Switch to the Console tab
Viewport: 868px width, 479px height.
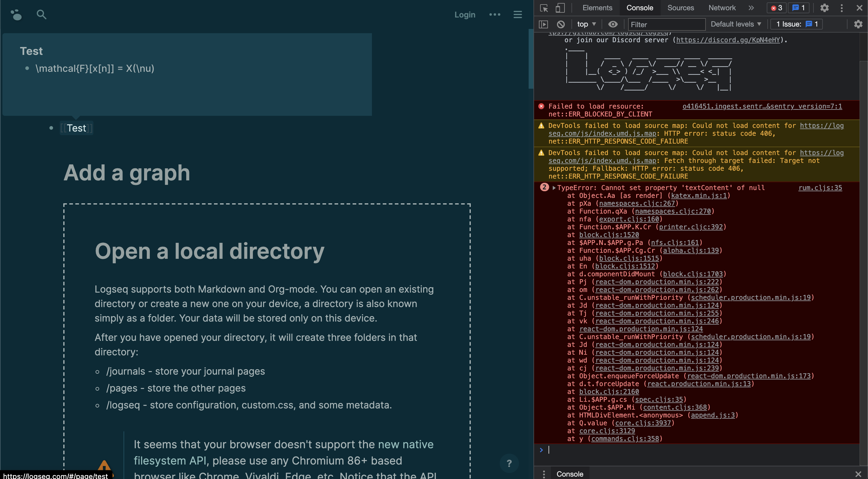tap(640, 8)
